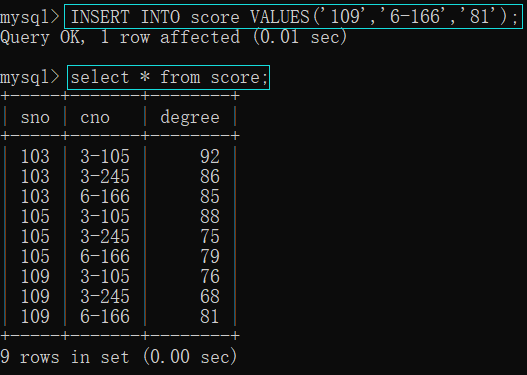Screen dimensions: 527x375
Task: Select the degree value 86
Action: point(210,176)
